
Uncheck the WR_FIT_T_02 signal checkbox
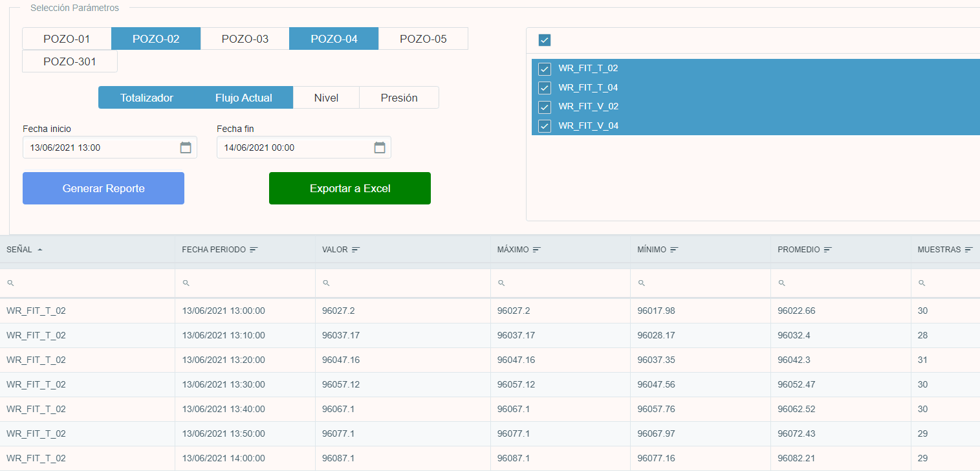(545, 69)
